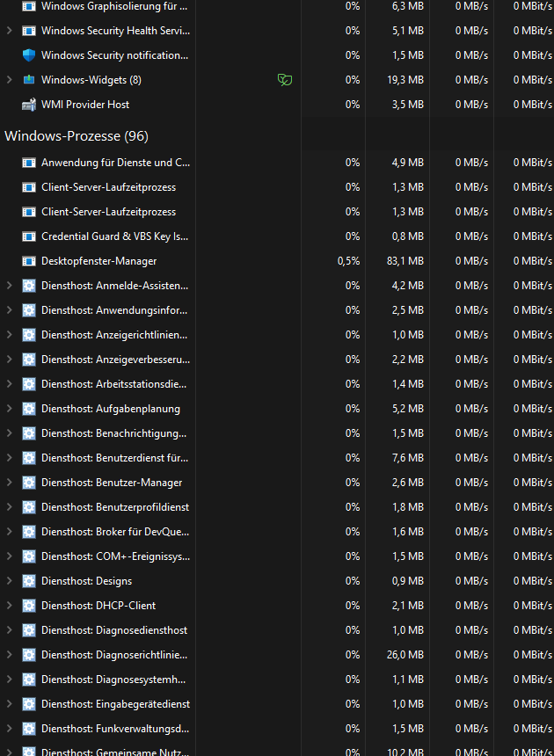
Task: Click the Diensthost: Eingabegerätedienst gear icon
Action: pyautogui.click(x=29, y=703)
